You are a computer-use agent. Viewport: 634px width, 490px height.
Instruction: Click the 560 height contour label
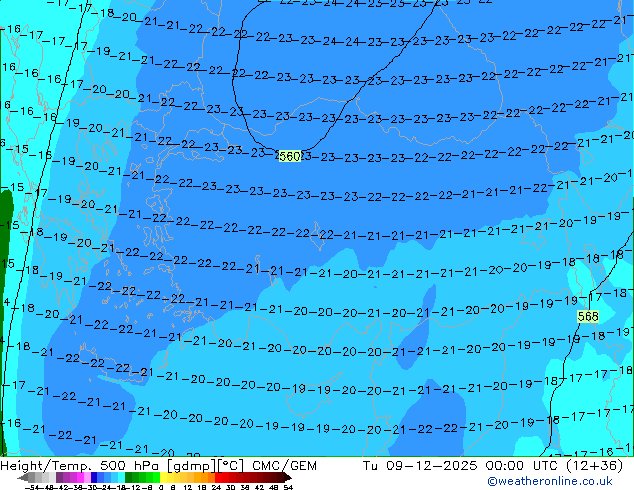290,156
